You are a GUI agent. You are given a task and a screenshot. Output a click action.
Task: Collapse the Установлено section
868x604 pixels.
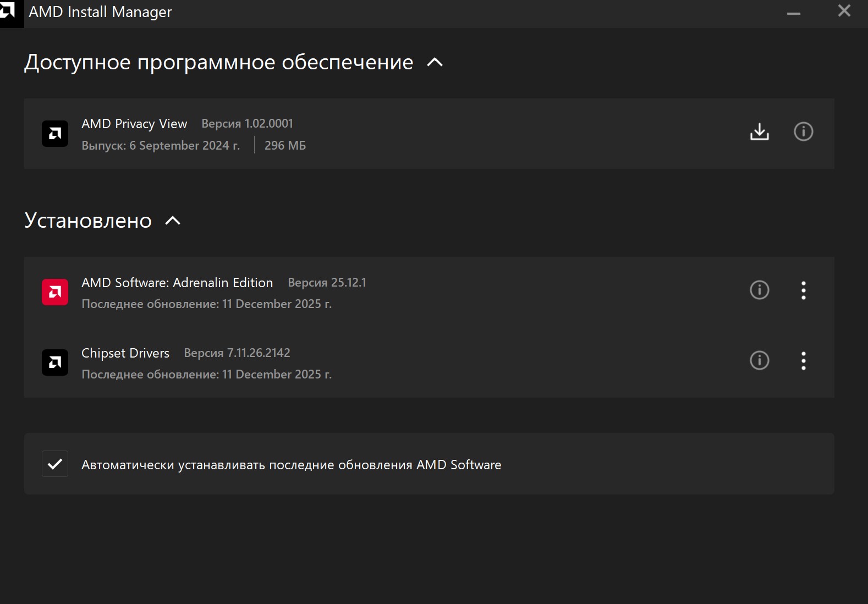tap(173, 221)
